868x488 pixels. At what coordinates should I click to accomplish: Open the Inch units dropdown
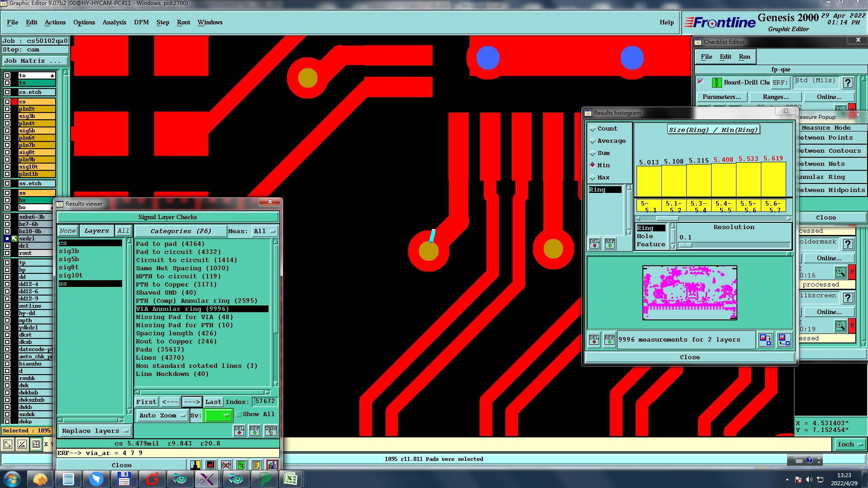click(x=850, y=445)
